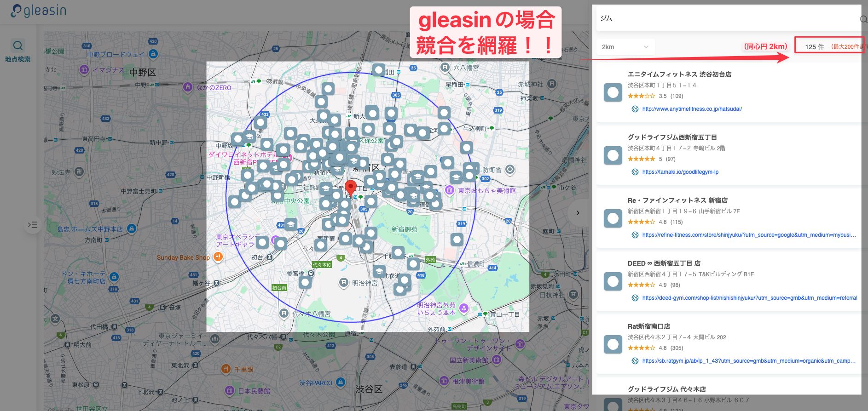Click the グッドライフジム 代々木店 title

click(666, 389)
